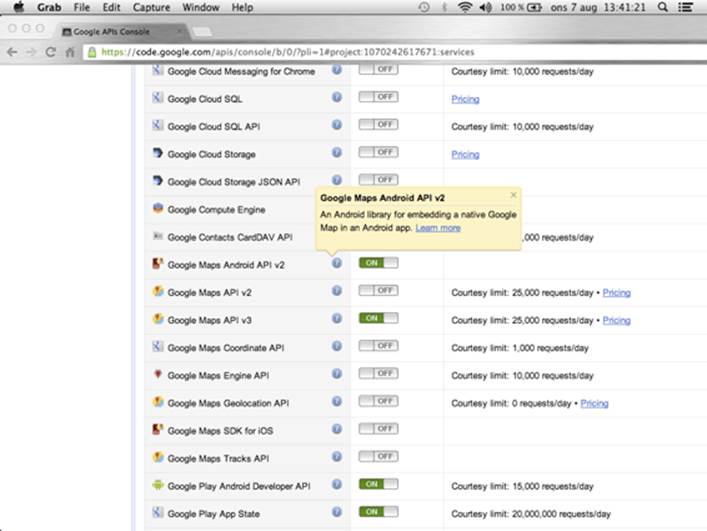Open the Capture menu
Image resolution: width=707 pixels, height=531 pixels.
pos(152,8)
